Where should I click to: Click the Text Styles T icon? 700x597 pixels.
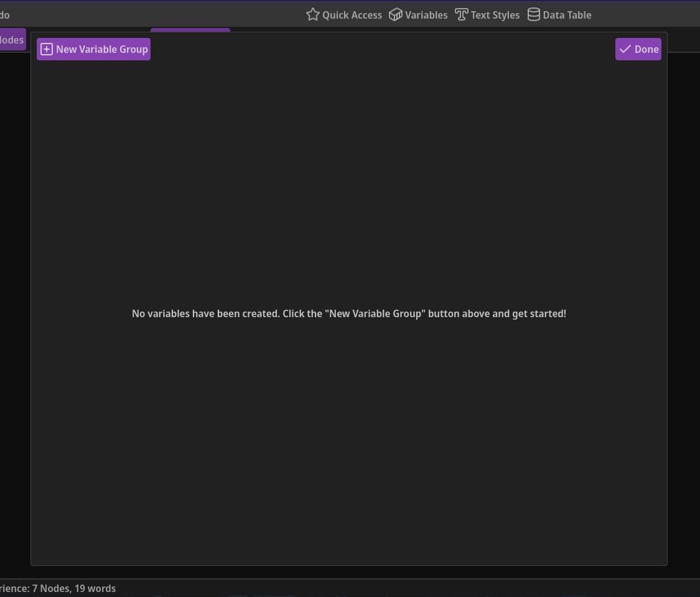tap(461, 15)
